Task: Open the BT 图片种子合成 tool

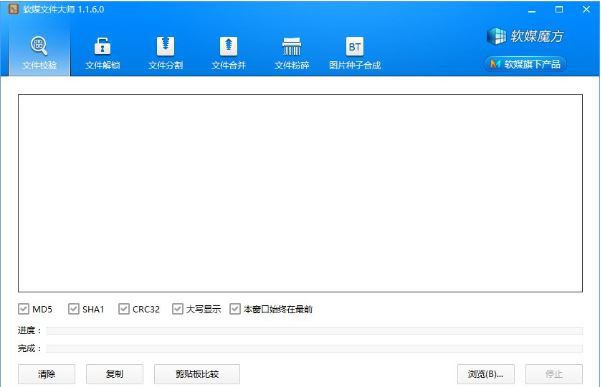Action: [x=355, y=53]
